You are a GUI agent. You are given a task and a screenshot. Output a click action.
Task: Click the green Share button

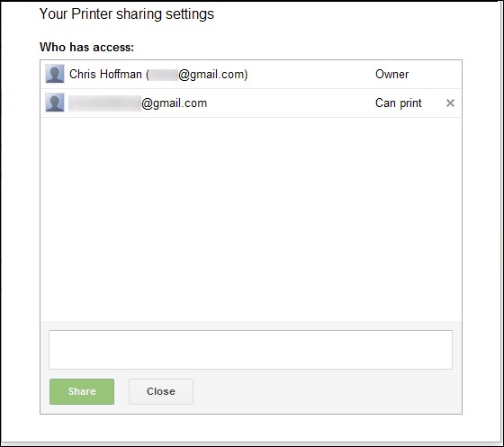[x=82, y=391]
